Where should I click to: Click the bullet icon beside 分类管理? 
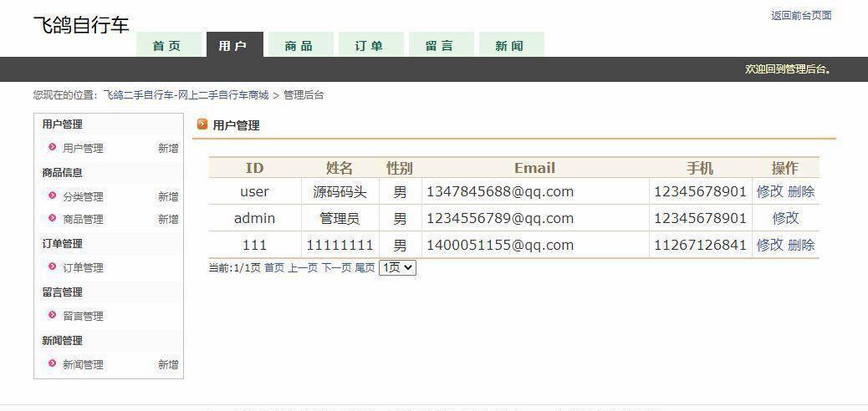53,196
